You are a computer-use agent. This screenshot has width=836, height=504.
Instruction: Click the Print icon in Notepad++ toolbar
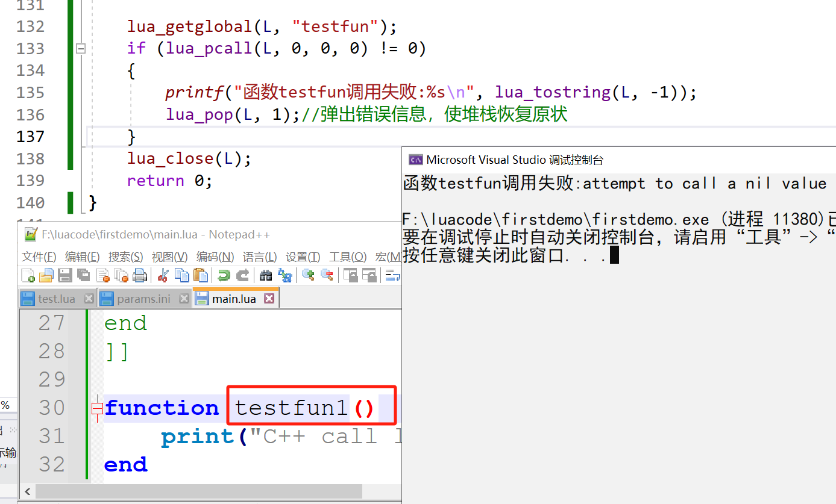[x=140, y=275]
